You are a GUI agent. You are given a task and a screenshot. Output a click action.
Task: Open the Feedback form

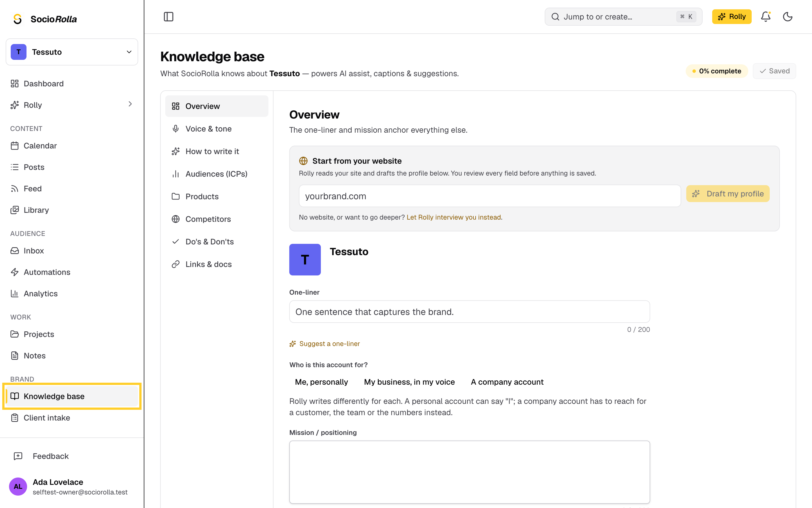pyautogui.click(x=72, y=456)
